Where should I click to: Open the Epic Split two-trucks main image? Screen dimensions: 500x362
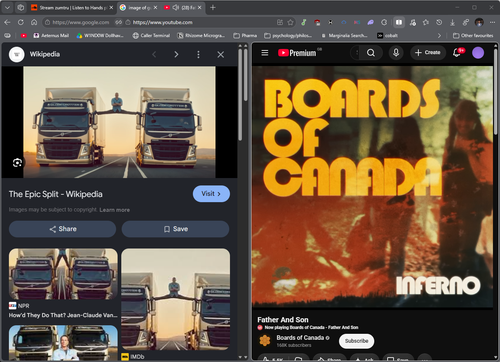tap(119, 122)
